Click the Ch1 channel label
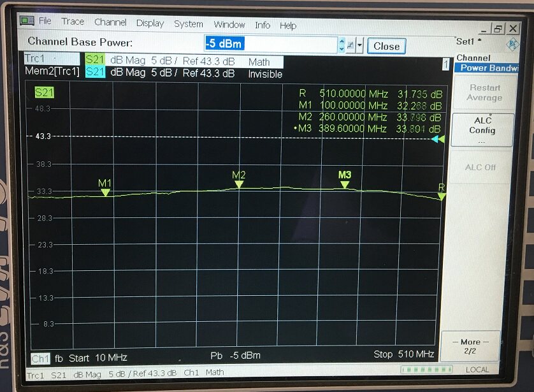 (x=41, y=358)
